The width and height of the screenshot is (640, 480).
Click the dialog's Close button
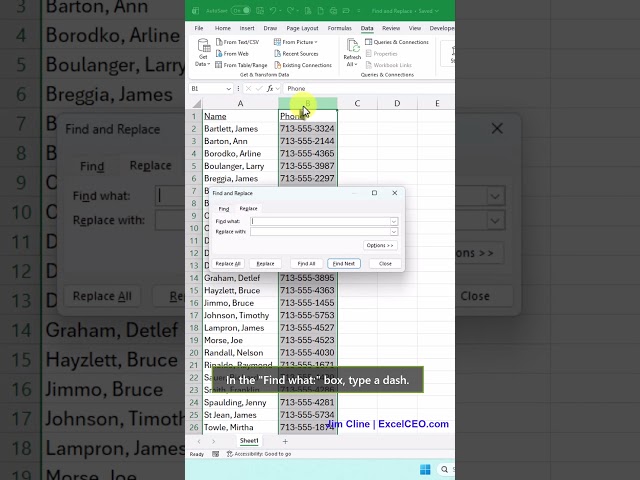385,264
